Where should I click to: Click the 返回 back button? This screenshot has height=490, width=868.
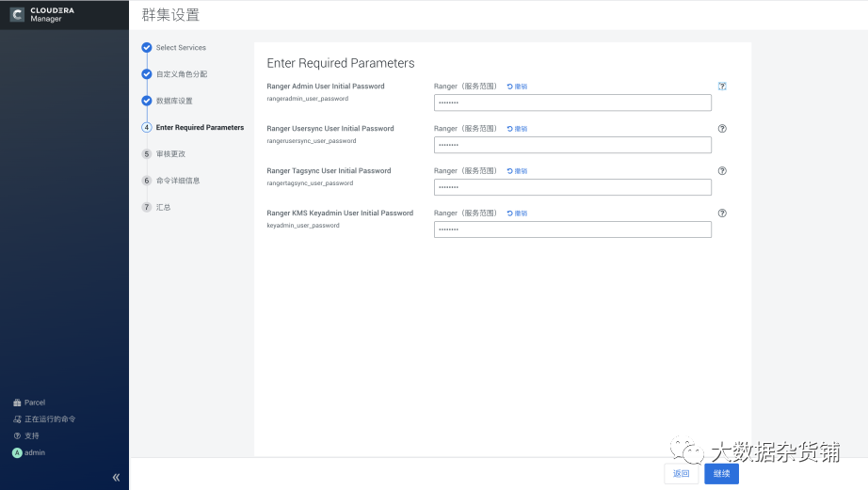(x=682, y=473)
